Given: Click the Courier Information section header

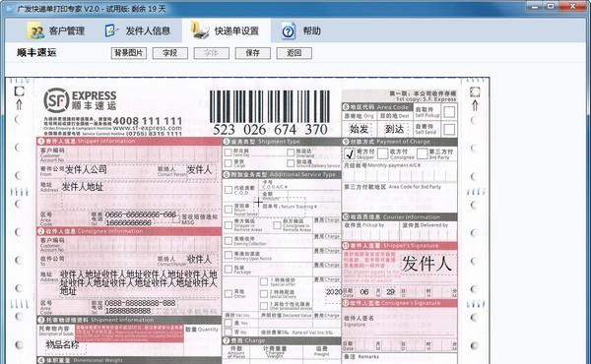Looking at the screenshot, I should (x=400, y=217).
